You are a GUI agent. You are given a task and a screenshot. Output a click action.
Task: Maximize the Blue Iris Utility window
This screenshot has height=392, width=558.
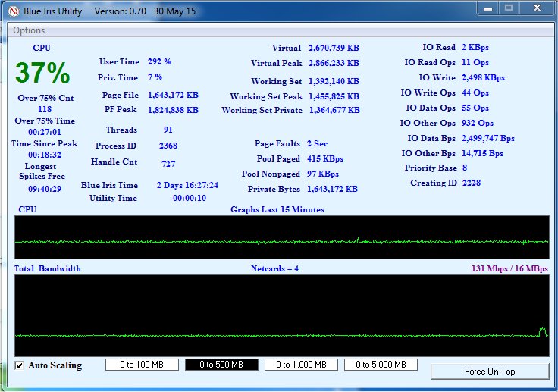tap(509, 8)
